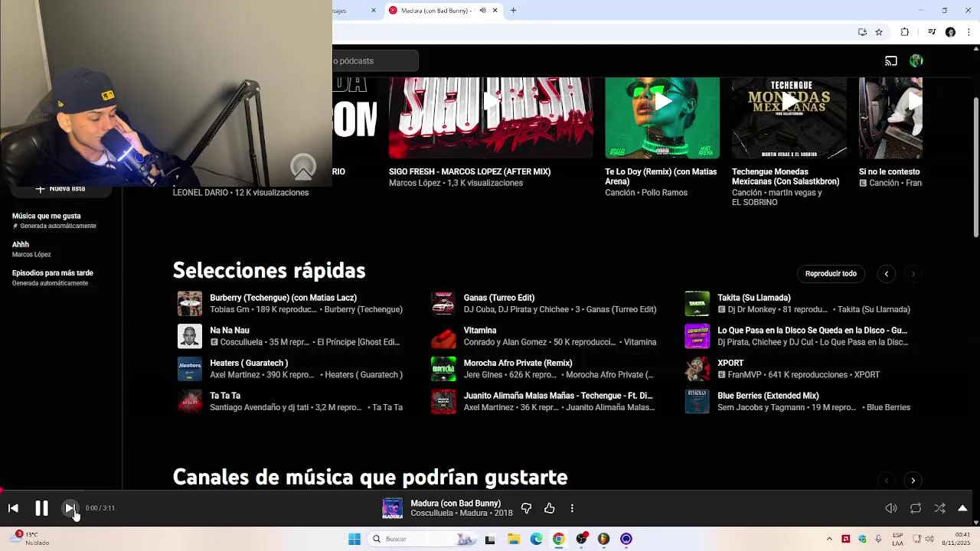Open artist link Axel Martinez under Heaters
Screen dimensions: 980x551
pos(234,375)
